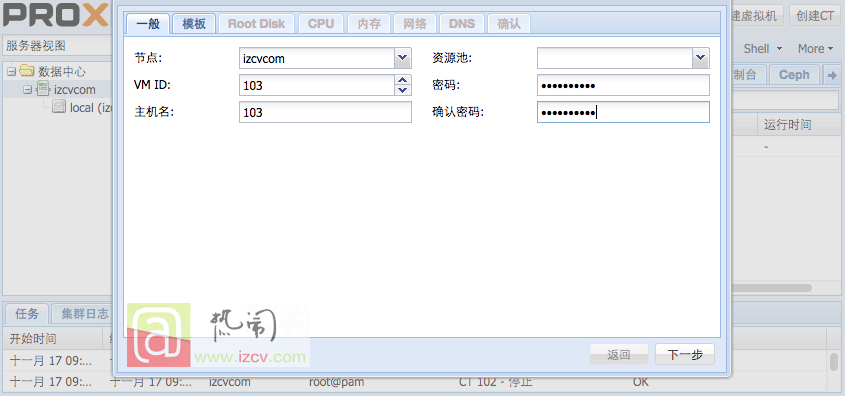
Task: Open the node dropdown list
Action: (x=403, y=58)
